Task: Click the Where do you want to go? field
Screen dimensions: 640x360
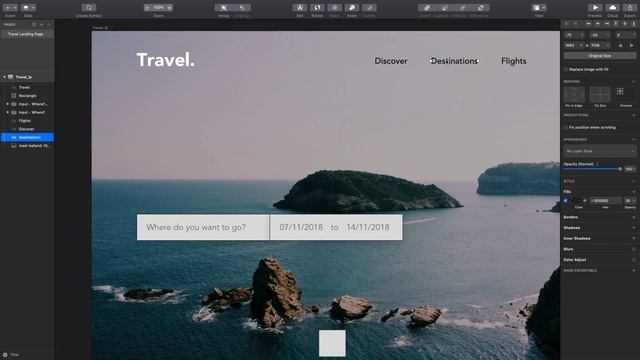Action: (203, 227)
